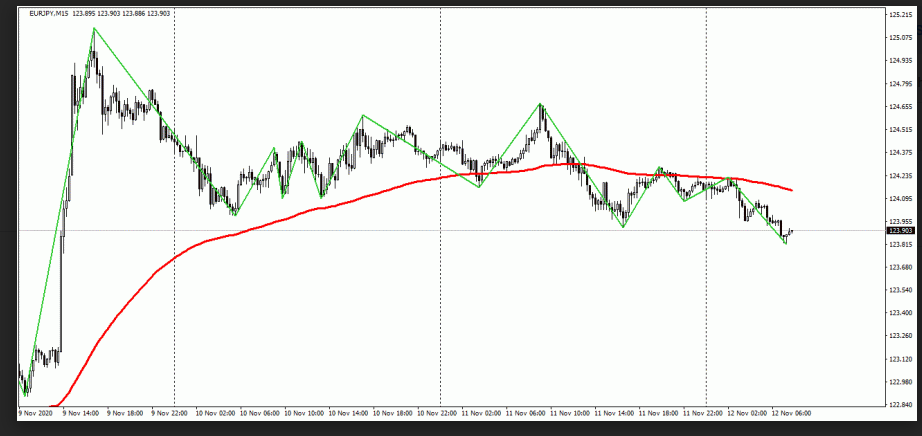This screenshot has width=922, height=436.
Task: Click the ZigZag peak at chart high
Action: point(94,28)
